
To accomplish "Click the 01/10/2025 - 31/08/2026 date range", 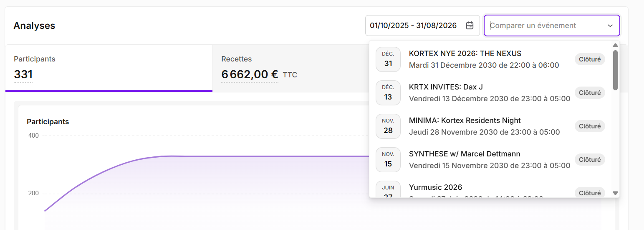I will tap(413, 26).
